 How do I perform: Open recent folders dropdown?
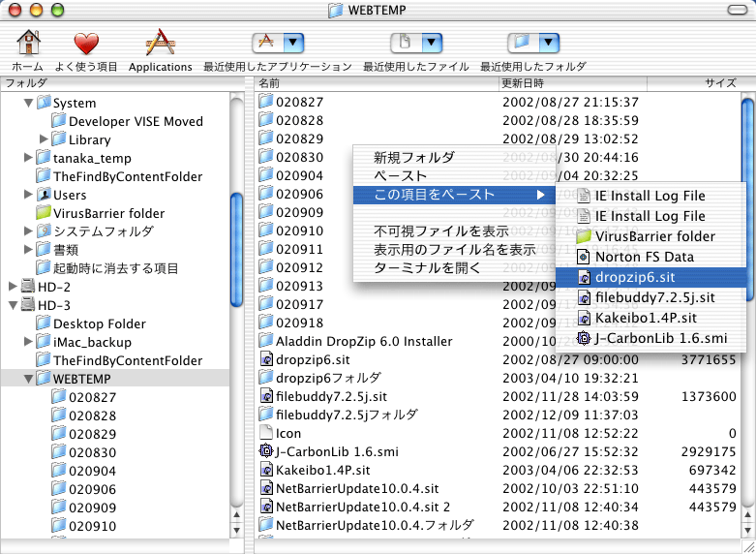pyautogui.click(x=533, y=44)
